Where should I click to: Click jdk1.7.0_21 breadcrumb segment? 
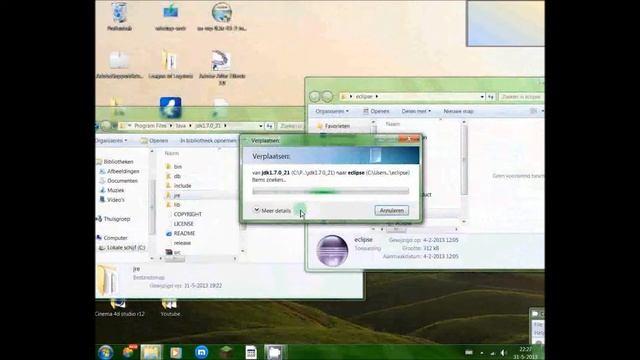[x=208, y=126]
